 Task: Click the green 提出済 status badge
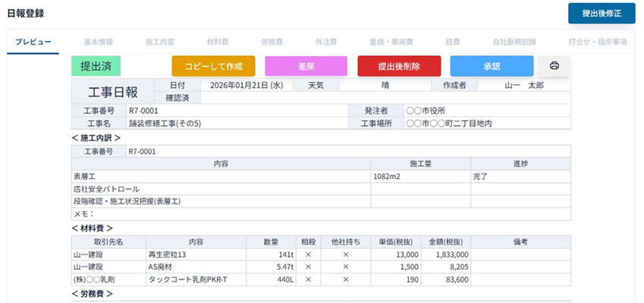click(x=96, y=66)
